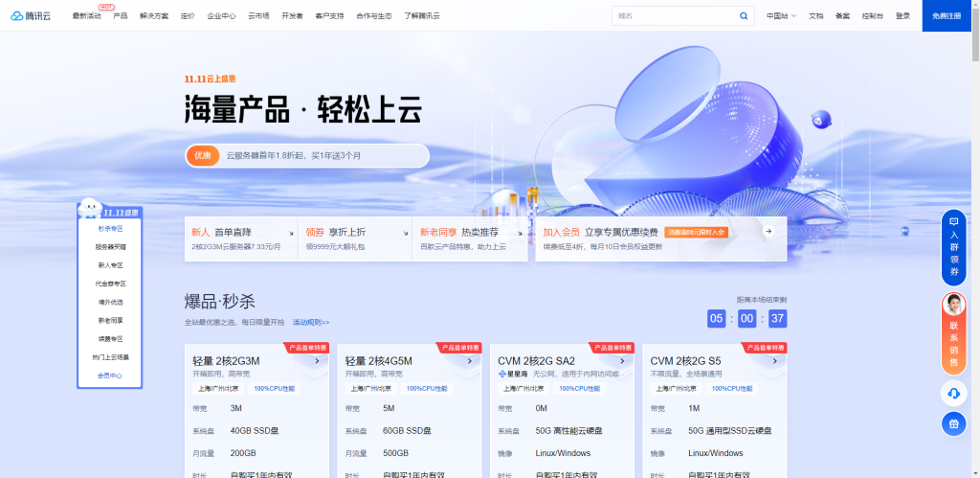Click the cloud mascot above 11.11盛惠 sidebar
This screenshot has height=478, width=980.
(x=90, y=207)
